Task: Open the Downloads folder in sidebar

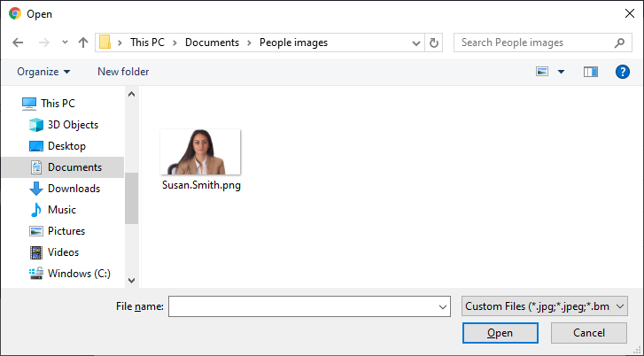Action: 74,189
